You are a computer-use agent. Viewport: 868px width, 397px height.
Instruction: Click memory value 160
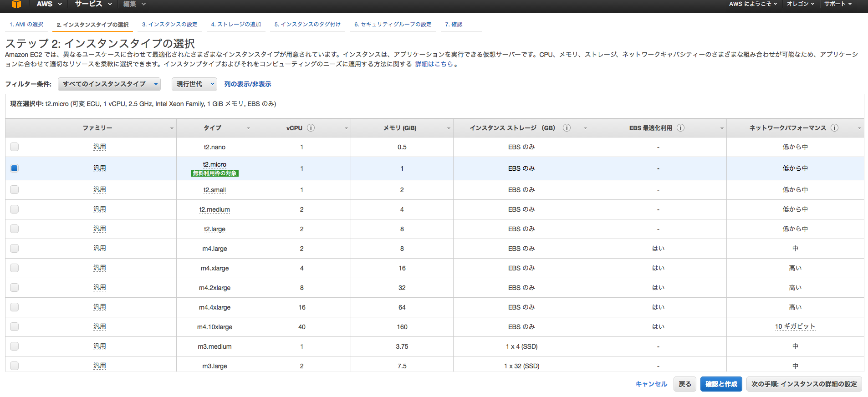click(x=402, y=327)
